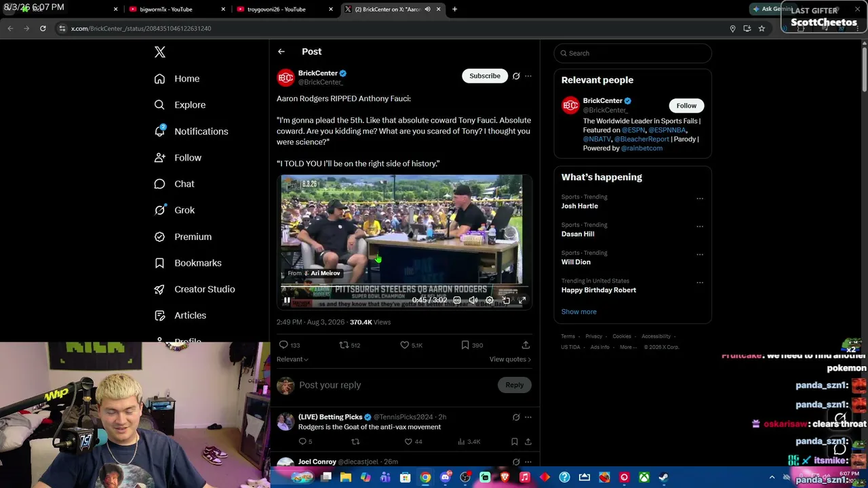Open more options for Dasan Hill trend
Viewport: 868px width, 488px height.
(700, 226)
